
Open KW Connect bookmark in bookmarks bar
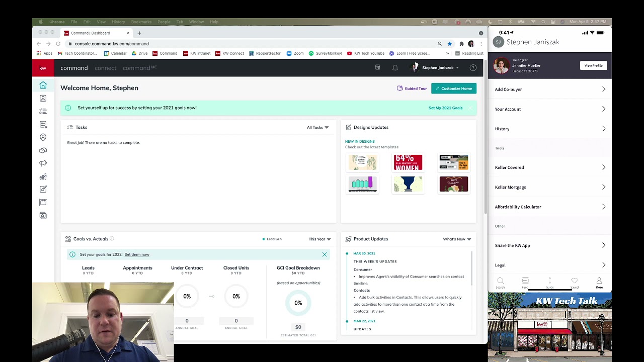tap(229, 53)
